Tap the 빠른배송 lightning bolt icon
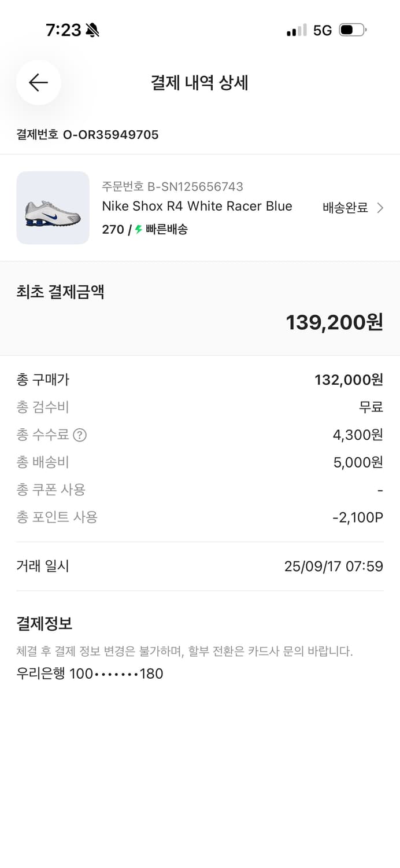400x868 pixels. 139,229
